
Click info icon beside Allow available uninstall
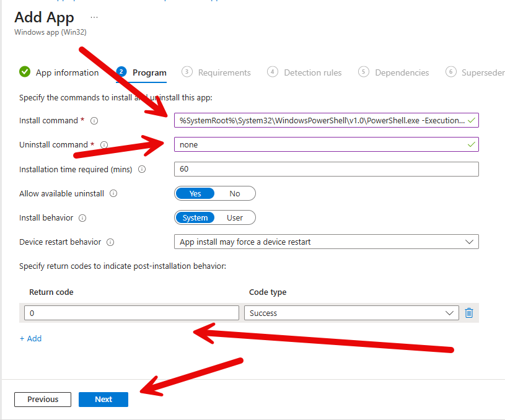pyautogui.click(x=113, y=193)
